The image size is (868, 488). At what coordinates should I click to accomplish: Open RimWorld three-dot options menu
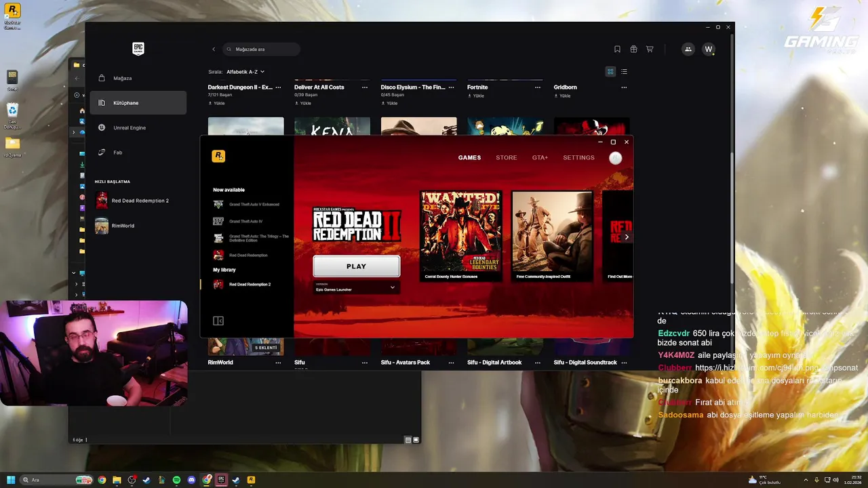[x=278, y=363]
